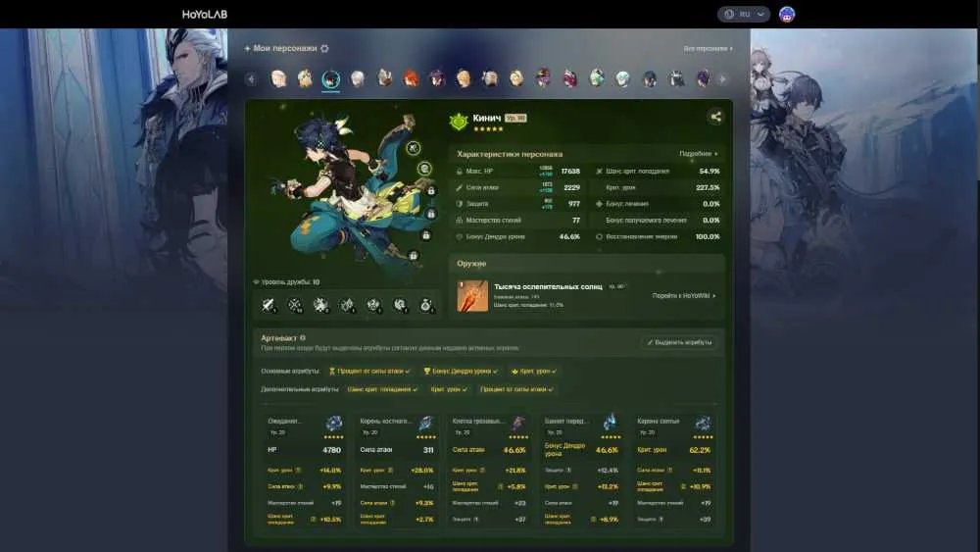Select the first avatar in the character row

coord(278,78)
